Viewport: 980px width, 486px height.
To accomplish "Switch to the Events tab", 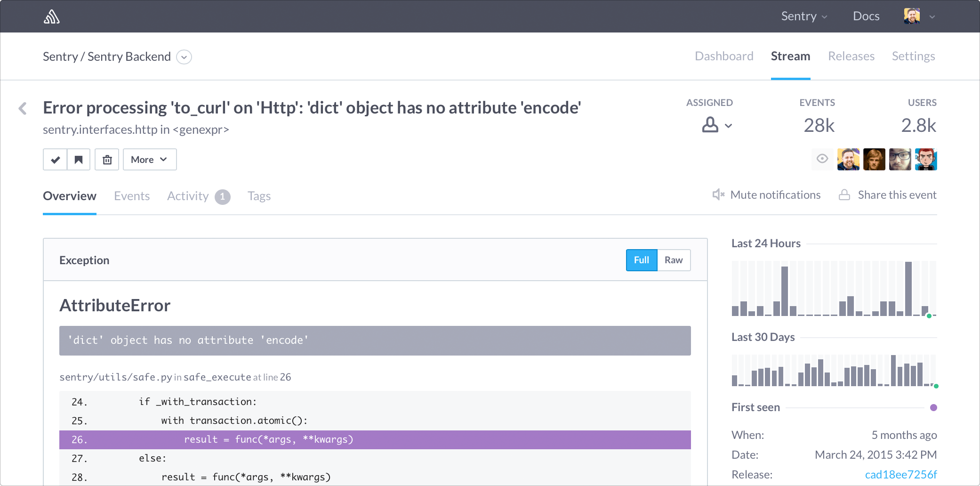I will [x=132, y=196].
